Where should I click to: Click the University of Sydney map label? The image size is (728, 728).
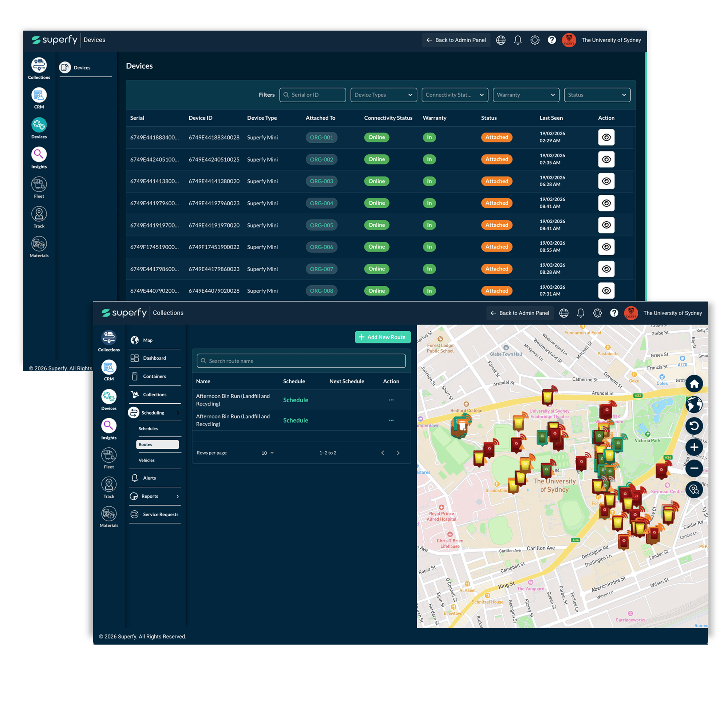[554, 485]
